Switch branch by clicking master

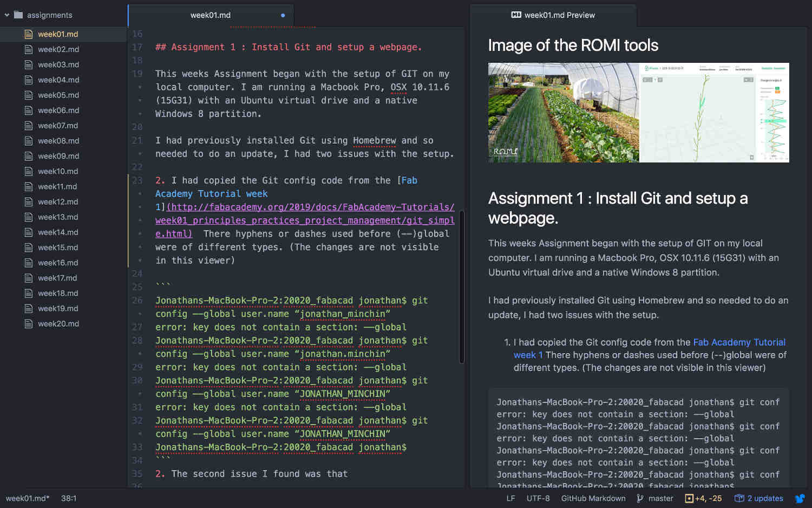point(661,498)
